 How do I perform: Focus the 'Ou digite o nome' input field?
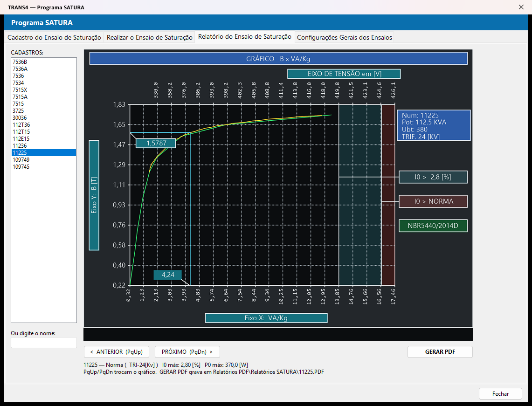point(44,343)
